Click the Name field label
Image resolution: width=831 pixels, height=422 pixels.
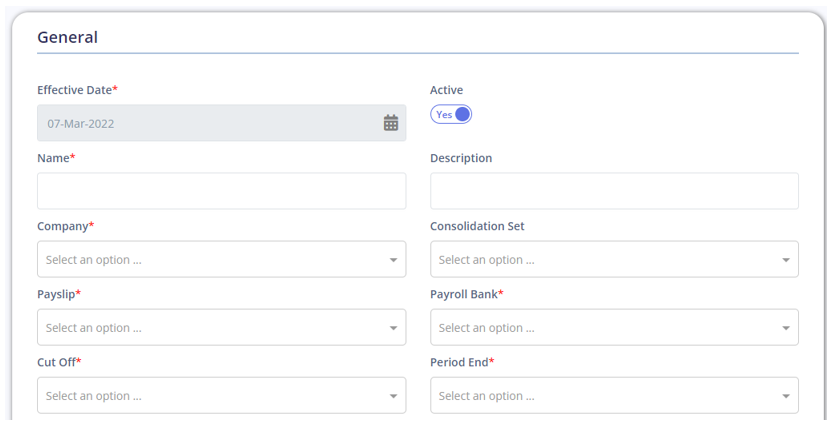[x=53, y=158]
